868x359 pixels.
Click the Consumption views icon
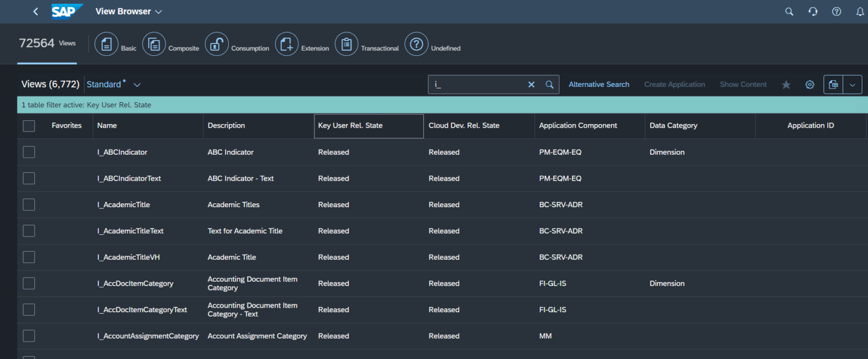point(216,43)
